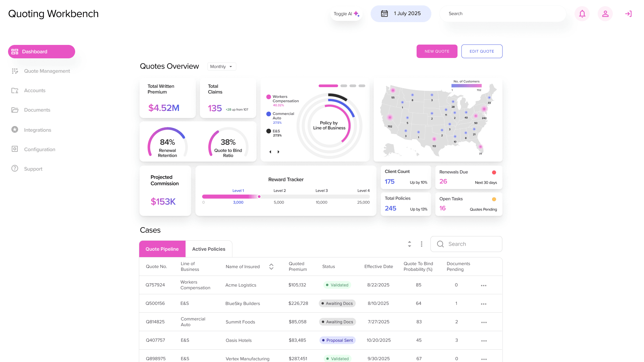This screenshot has width=644, height=362.
Task: Expand the Monthly period dropdown
Action: click(x=222, y=67)
